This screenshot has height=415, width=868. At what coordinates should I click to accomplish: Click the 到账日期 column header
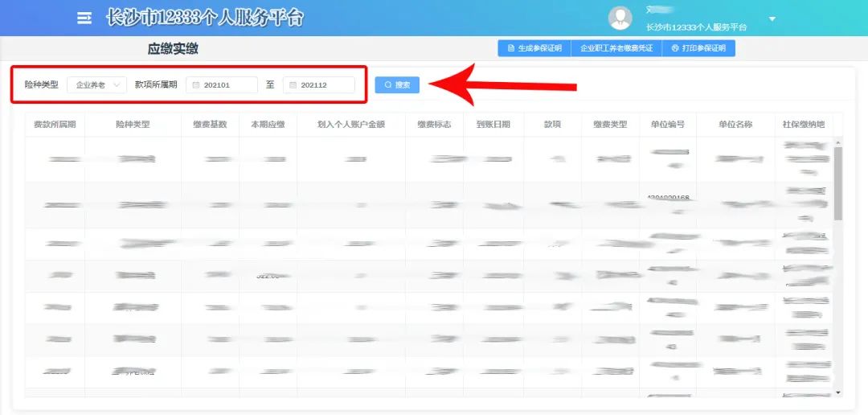coord(493,125)
